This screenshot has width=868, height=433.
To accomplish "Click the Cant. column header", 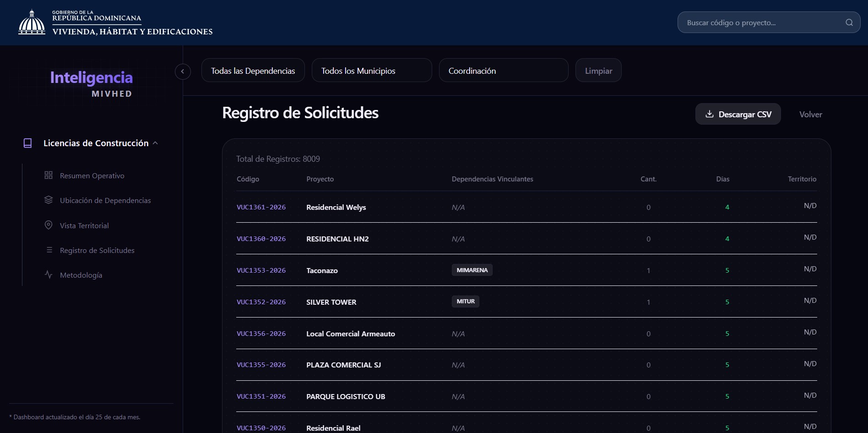I will tap(648, 179).
